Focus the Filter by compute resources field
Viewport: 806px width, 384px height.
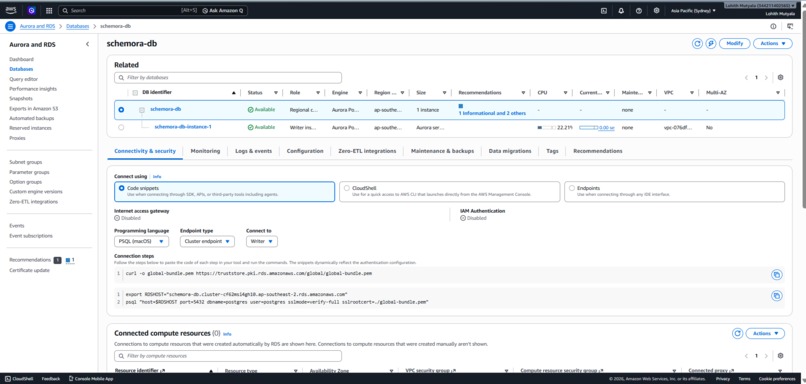[x=228, y=356]
